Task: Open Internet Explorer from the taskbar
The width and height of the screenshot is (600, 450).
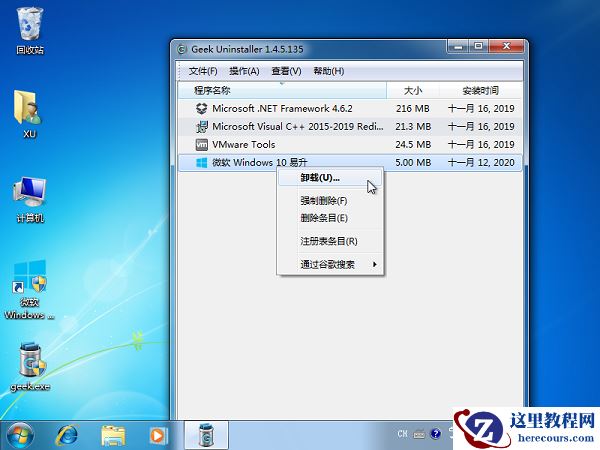Action: (x=67, y=435)
